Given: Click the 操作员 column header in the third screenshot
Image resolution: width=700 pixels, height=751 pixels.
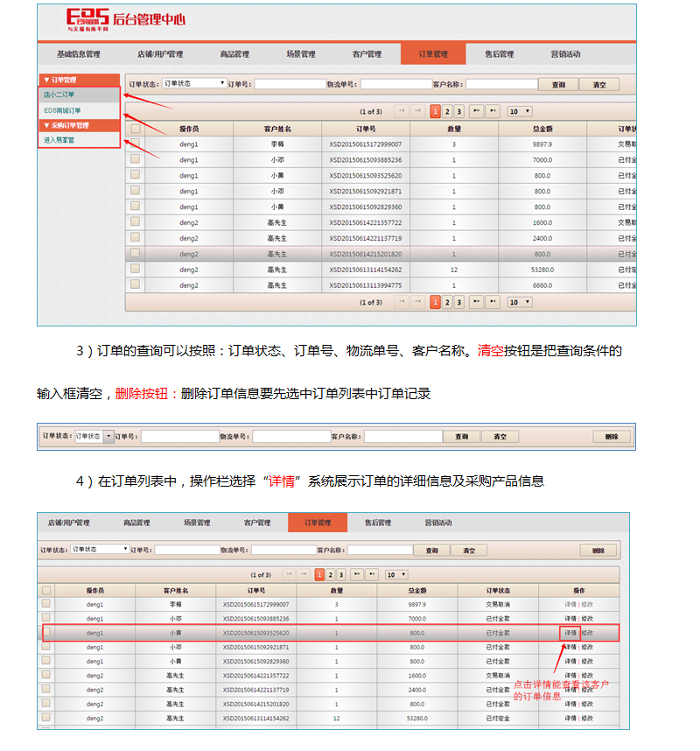Looking at the screenshot, I should [95, 590].
